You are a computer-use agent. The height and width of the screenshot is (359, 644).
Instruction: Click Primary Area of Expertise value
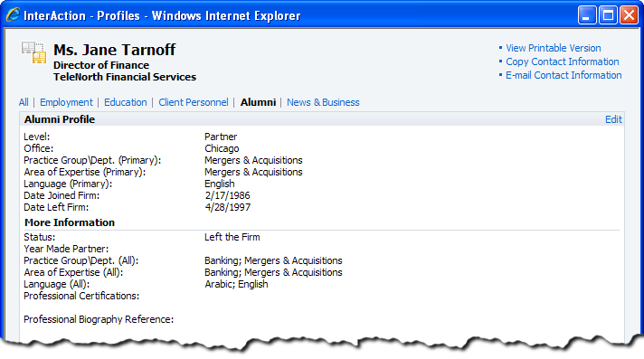tap(253, 172)
